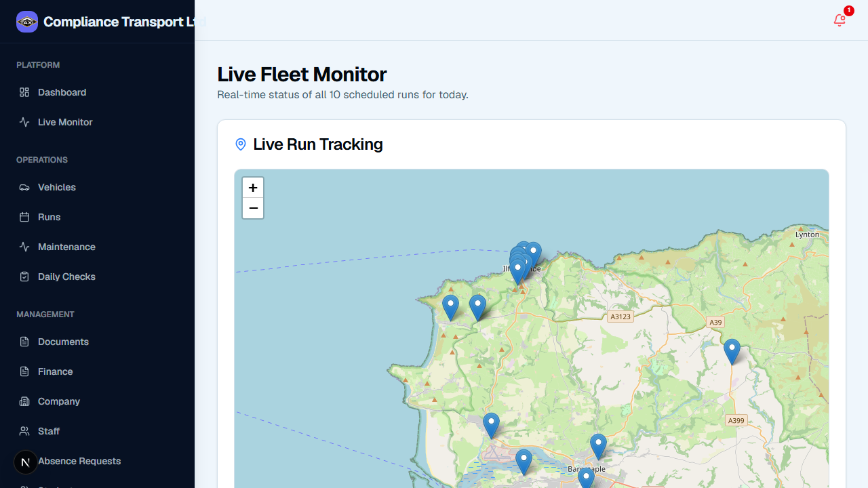The image size is (868, 488).
Task: Click the Dashboard grid icon
Action: (x=24, y=92)
